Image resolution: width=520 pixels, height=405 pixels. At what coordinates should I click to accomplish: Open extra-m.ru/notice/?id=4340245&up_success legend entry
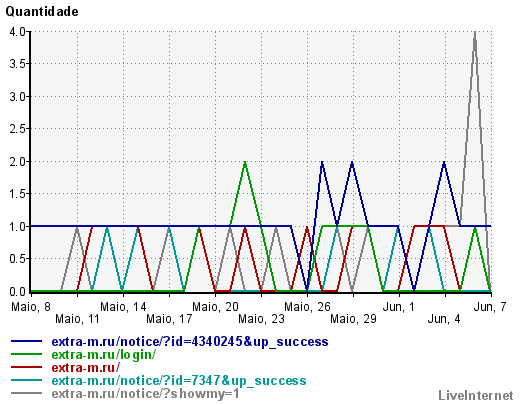pos(190,342)
